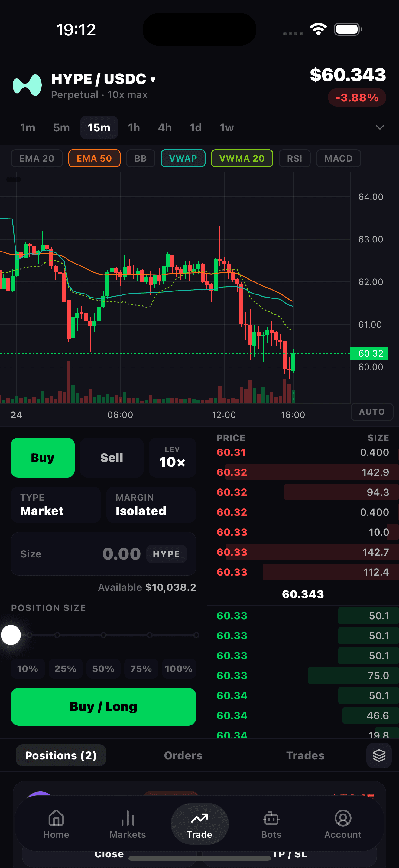Image resolution: width=399 pixels, height=868 pixels.
Task: Select the Buy side button
Action: pos(43,458)
